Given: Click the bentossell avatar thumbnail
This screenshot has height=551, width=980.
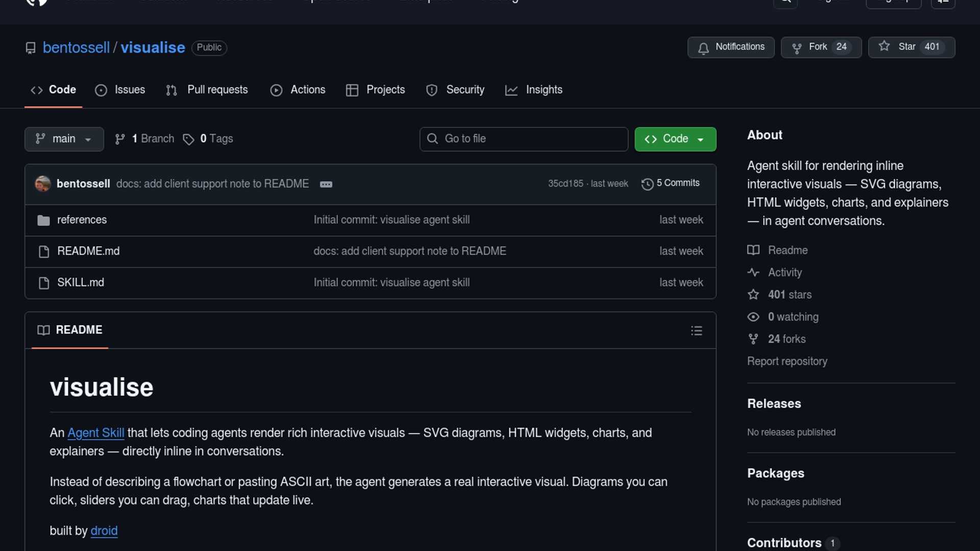Looking at the screenshot, I should [x=43, y=184].
